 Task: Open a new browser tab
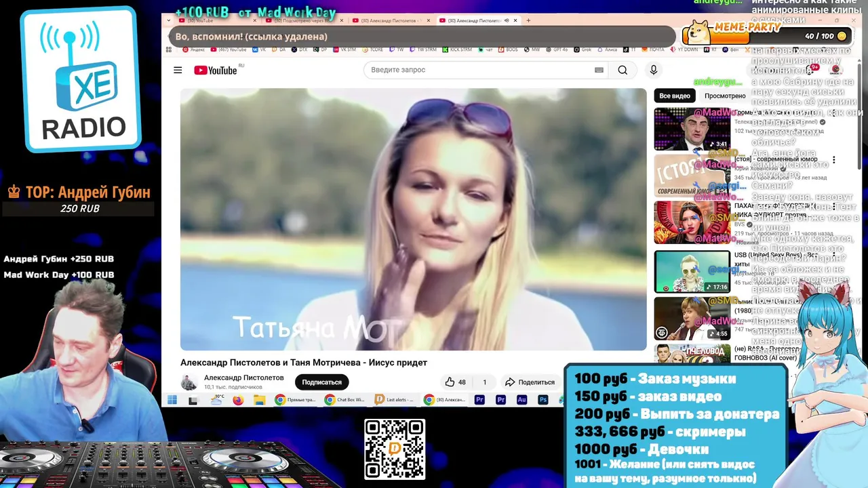(x=529, y=20)
